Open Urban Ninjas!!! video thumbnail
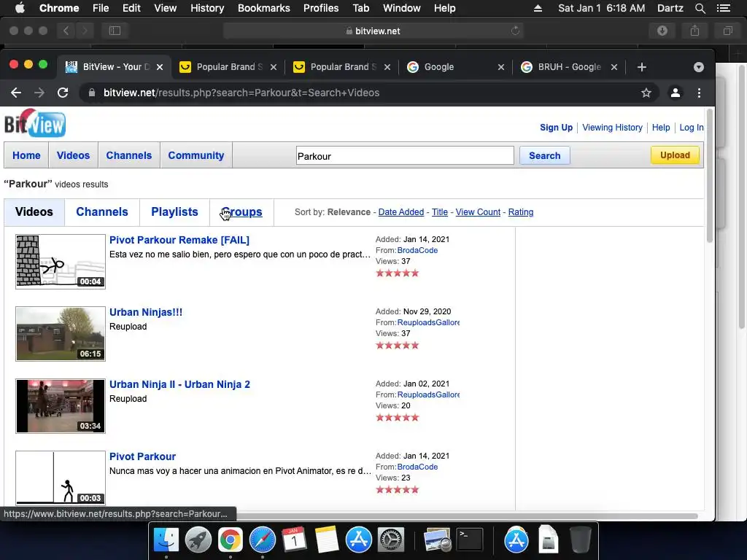 click(x=61, y=334)
